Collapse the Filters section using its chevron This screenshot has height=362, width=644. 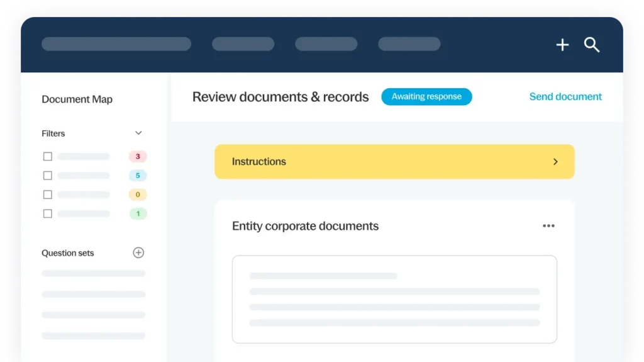[138, 133]
